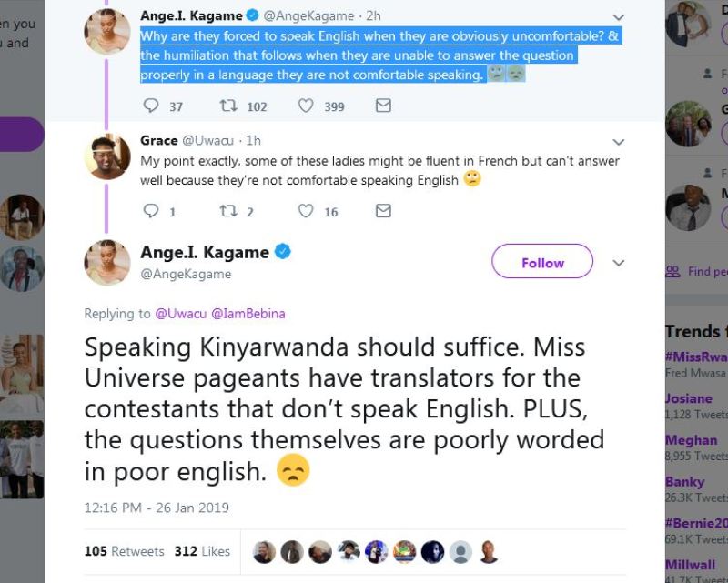Click the Follow button for Ange.I. Kagame
Image resolution: width=728 pixels, height=583 pixels.
(541, 262)
